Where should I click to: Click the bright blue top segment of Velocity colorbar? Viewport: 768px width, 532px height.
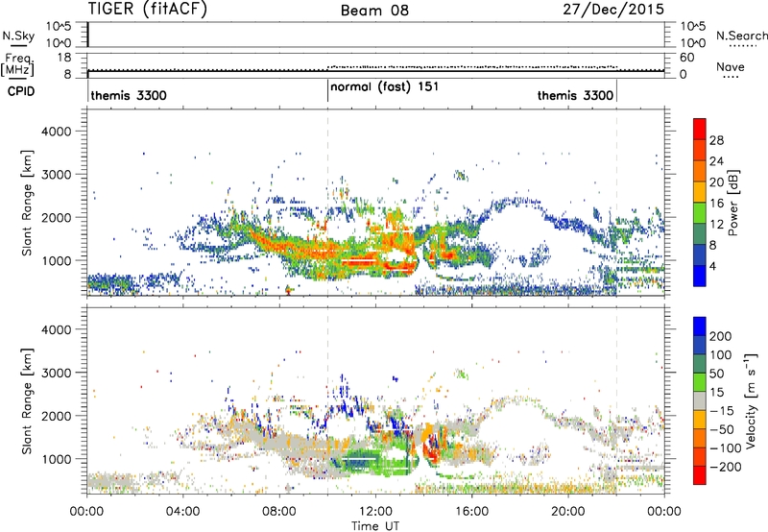tap(700, 326)
